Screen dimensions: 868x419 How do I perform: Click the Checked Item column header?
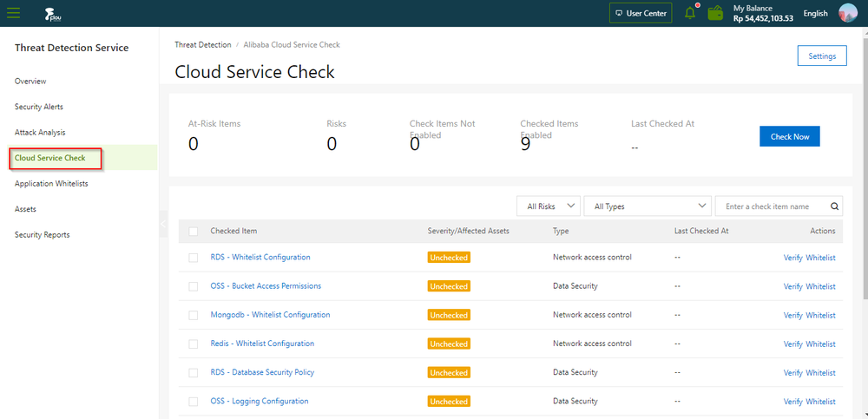233,232
